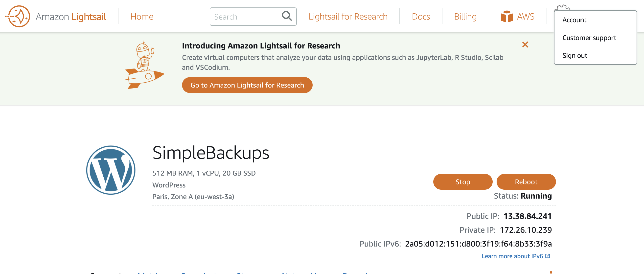The height and width of the screenshot is (274, 644).
Task: Stop the SimpleBackups instance
Action: pos(462,182)
